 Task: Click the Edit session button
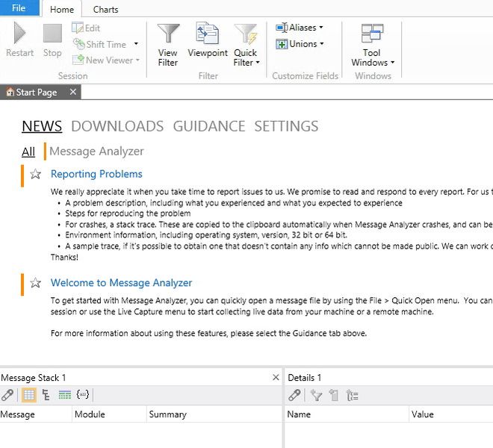point(86,28)
